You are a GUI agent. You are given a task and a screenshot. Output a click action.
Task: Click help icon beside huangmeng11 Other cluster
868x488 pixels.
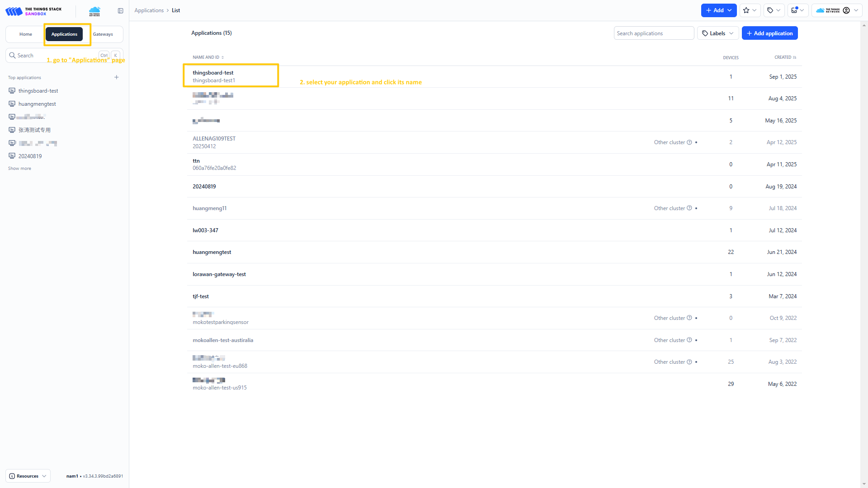pyautogui.click(x=689, y=208)
